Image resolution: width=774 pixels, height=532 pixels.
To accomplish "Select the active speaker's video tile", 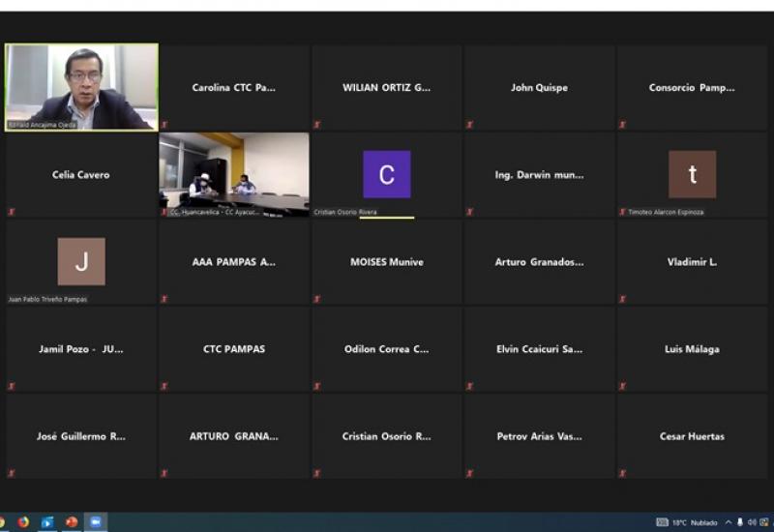I will coord(81,87).
